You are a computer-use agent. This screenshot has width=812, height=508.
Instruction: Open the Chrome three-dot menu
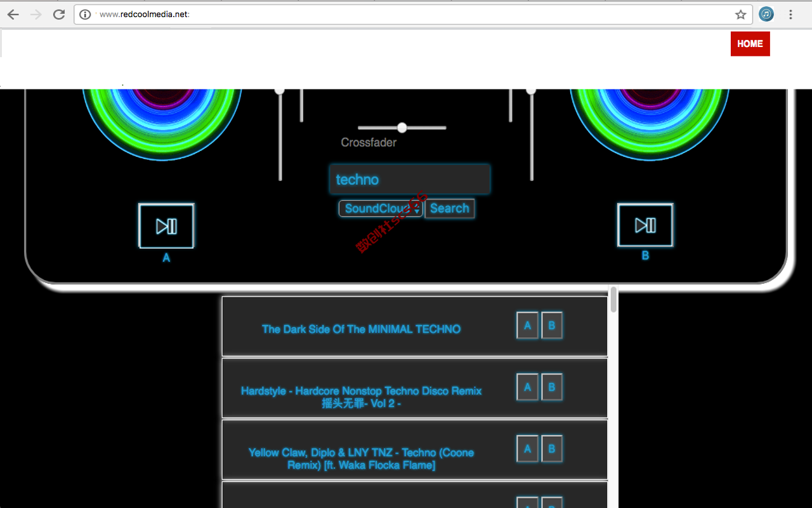coord(790,15)
